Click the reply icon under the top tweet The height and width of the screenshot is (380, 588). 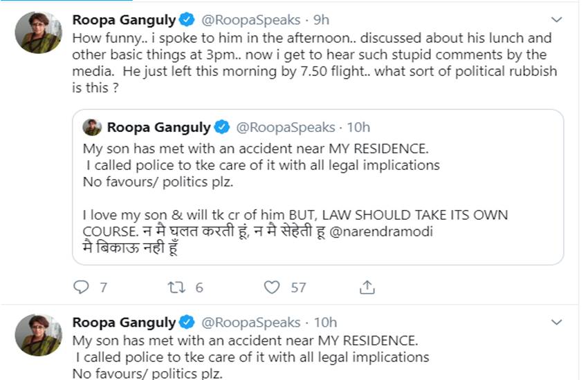[x=82, y=287]
